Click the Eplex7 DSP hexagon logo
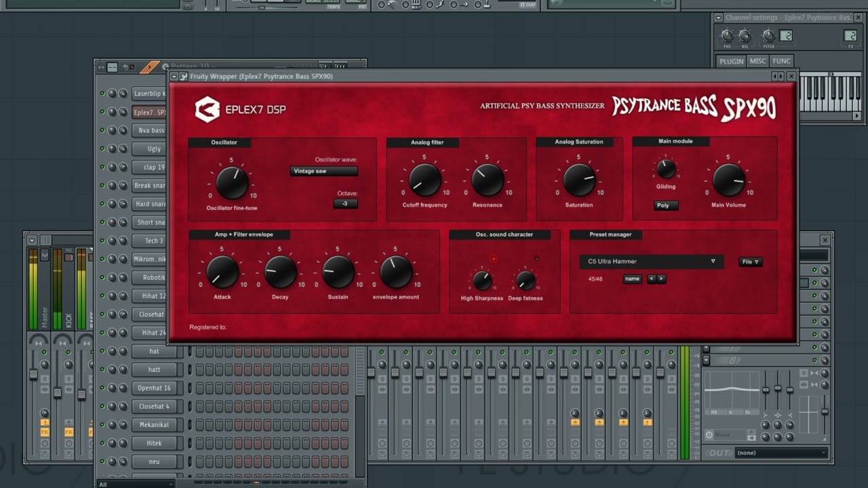Viewport: 868px width, 488px height. pos(208,109)
